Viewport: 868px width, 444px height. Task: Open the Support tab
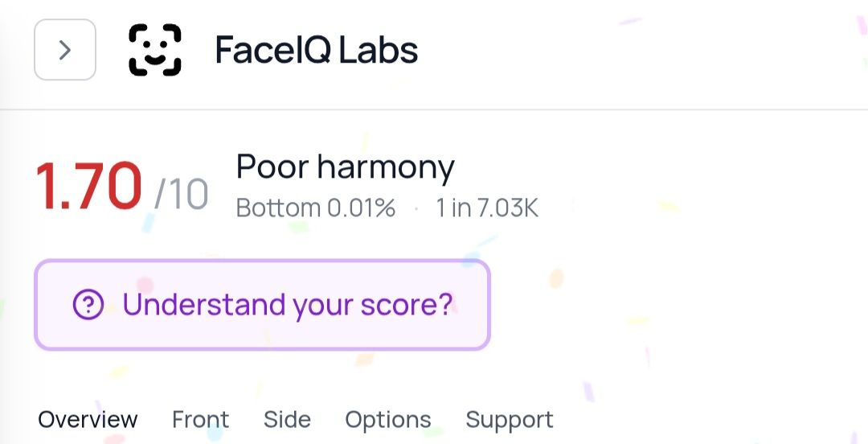pos(510,419)
